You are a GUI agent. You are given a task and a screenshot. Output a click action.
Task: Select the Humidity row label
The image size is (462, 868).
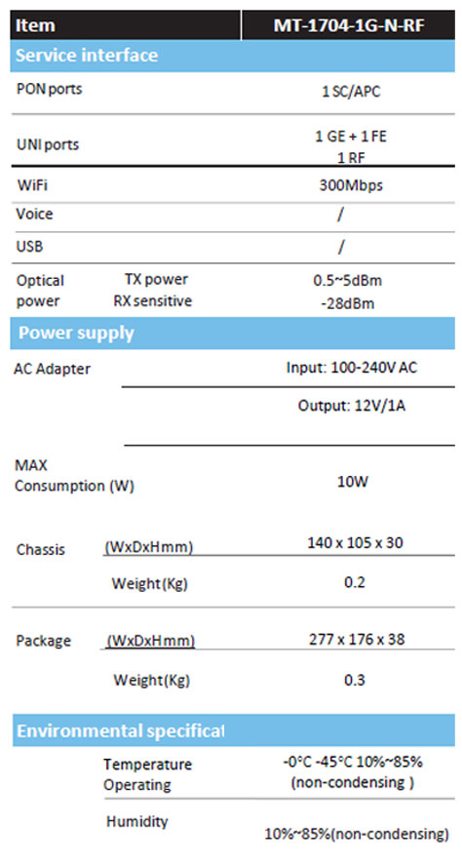136,821
